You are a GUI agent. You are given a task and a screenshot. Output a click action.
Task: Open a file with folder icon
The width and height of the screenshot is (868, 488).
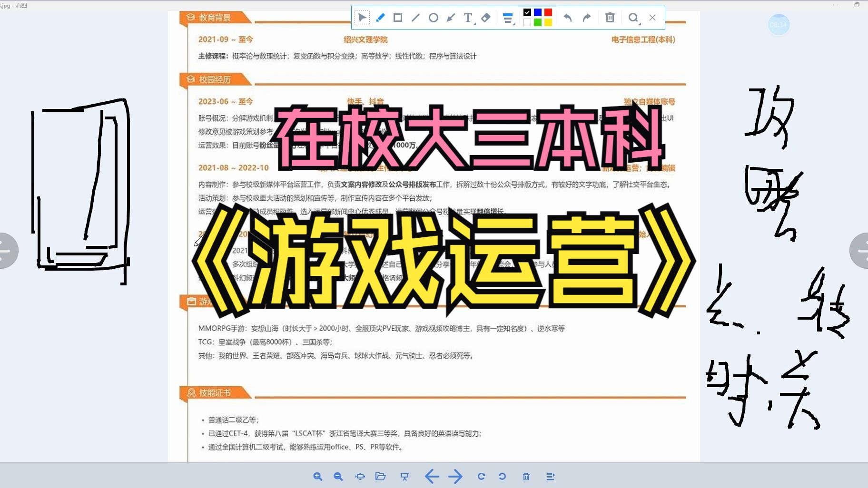click(381, 477)
